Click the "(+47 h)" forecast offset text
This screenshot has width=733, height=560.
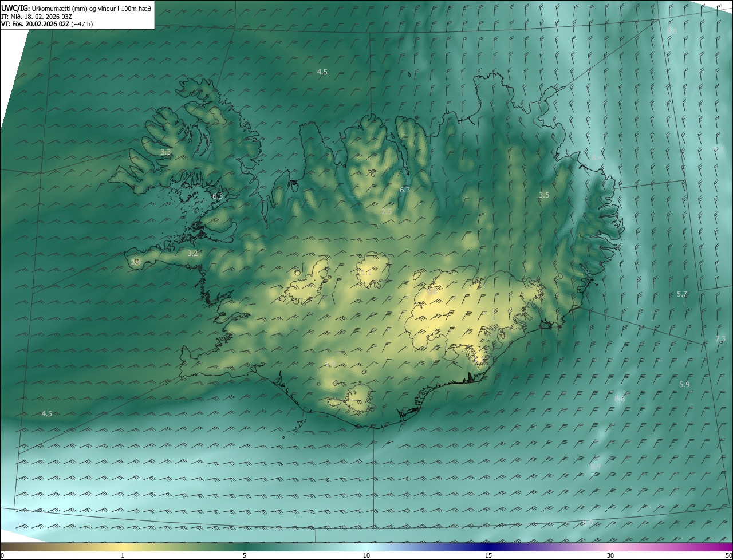point(82,24)
